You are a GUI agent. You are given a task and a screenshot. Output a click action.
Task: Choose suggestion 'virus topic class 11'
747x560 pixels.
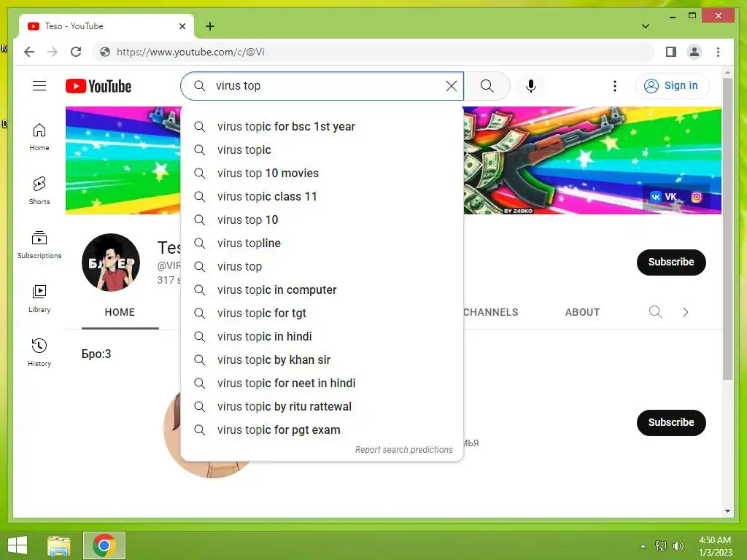tap(322, 197)
